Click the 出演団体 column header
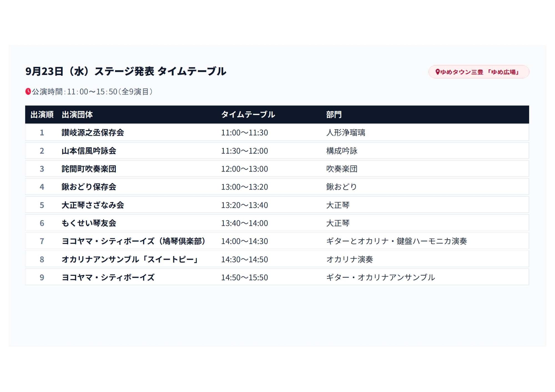This screenshot has width=555, height=392. (77, 114)
